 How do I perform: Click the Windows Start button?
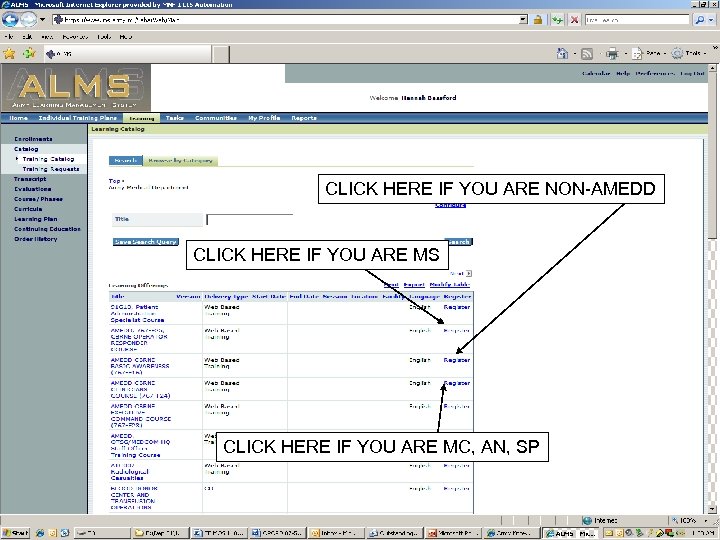click(x=16, y=533)
